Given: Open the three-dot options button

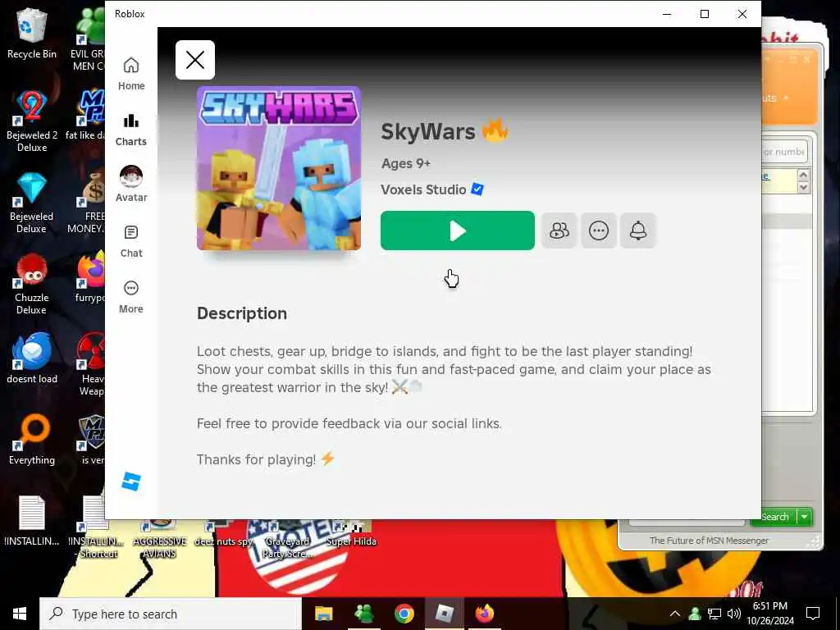Looking at the screenshot, I should (598, 231).
